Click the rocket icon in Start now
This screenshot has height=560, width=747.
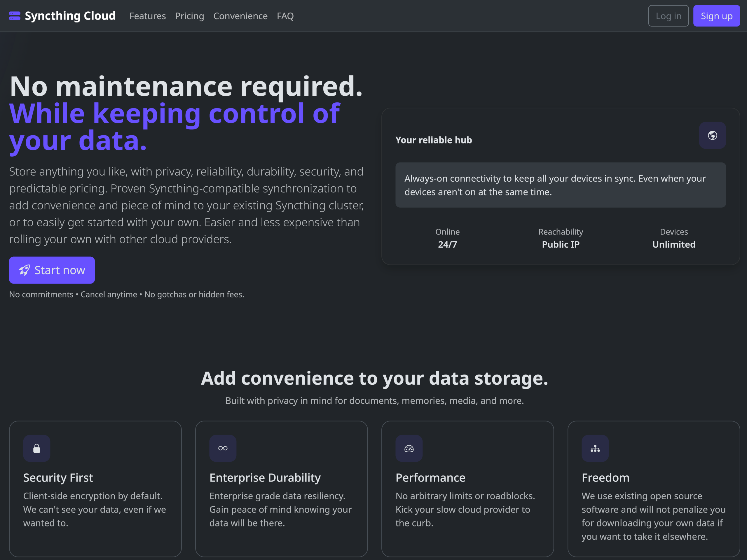(24, 270)
